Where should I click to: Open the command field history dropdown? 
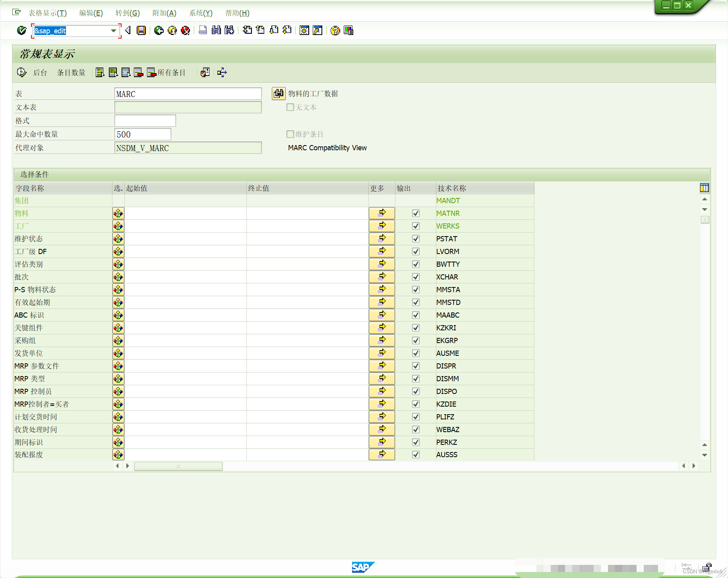coord(113,31)
